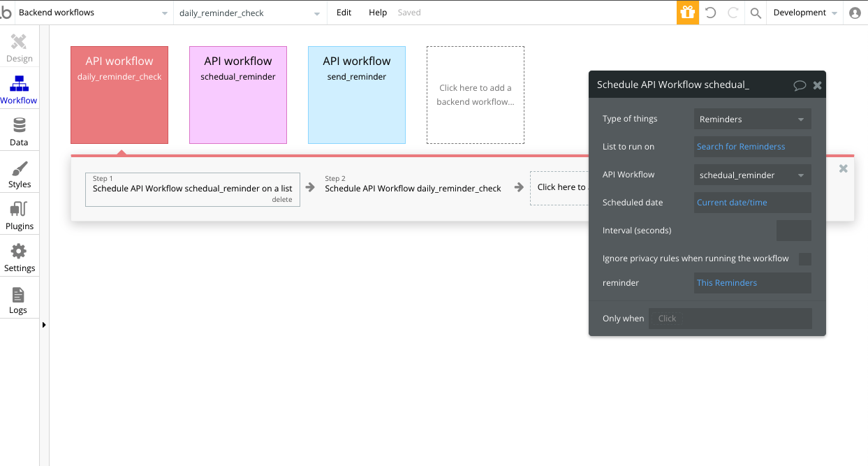Click the Bubble logo icon

pyautogui.click(x=6, y=13)
